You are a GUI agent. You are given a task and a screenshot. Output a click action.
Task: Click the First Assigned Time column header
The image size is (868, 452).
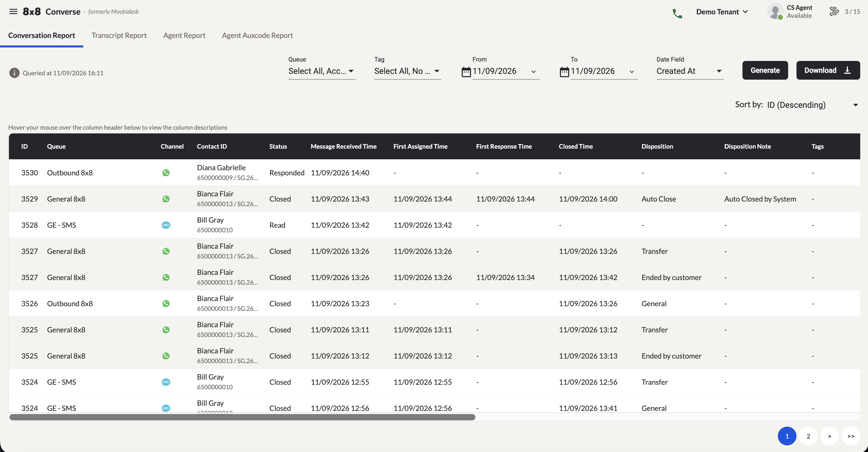pyautogui.click(x=420, y=146)
